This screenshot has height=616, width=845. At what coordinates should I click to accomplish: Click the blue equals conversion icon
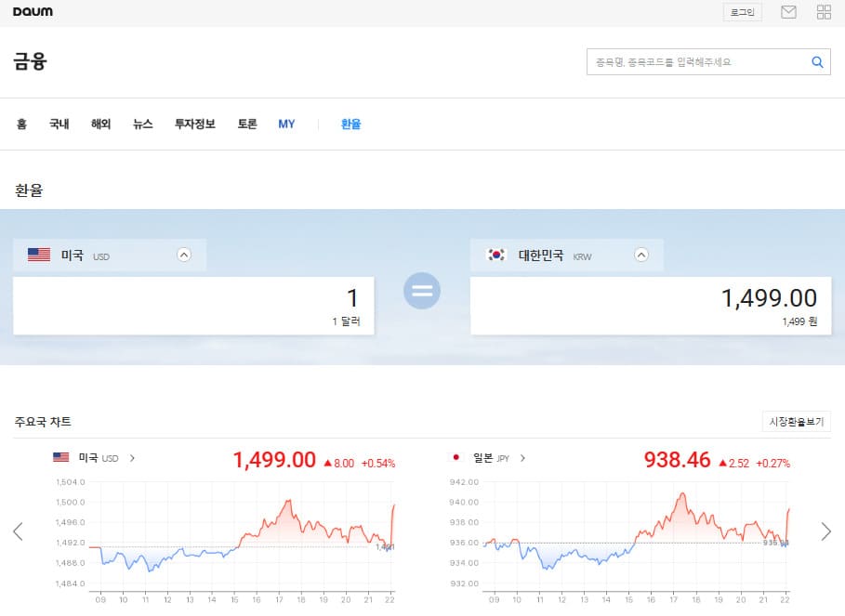(422, 291)
